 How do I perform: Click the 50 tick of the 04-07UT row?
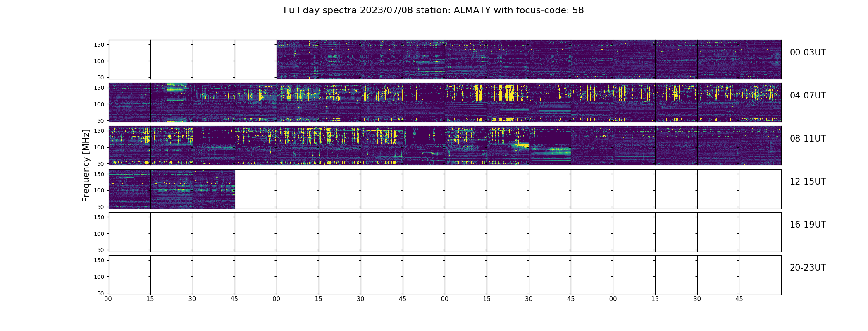coord(101,120)
